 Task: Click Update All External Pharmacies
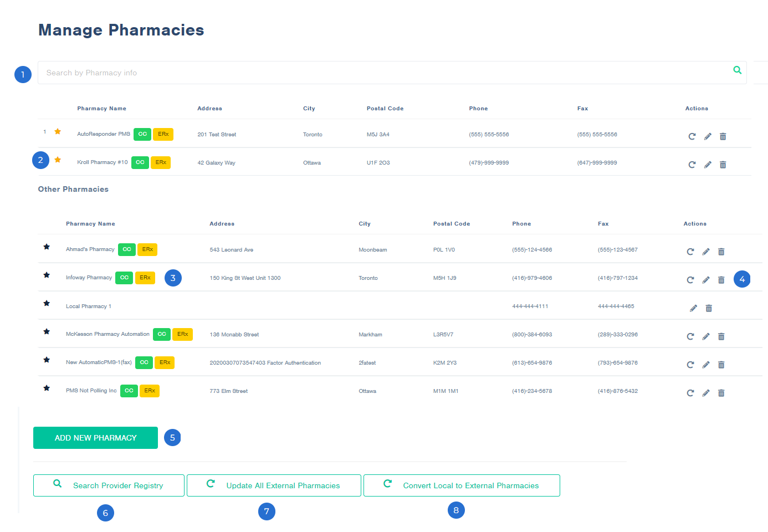click(274, 485)
